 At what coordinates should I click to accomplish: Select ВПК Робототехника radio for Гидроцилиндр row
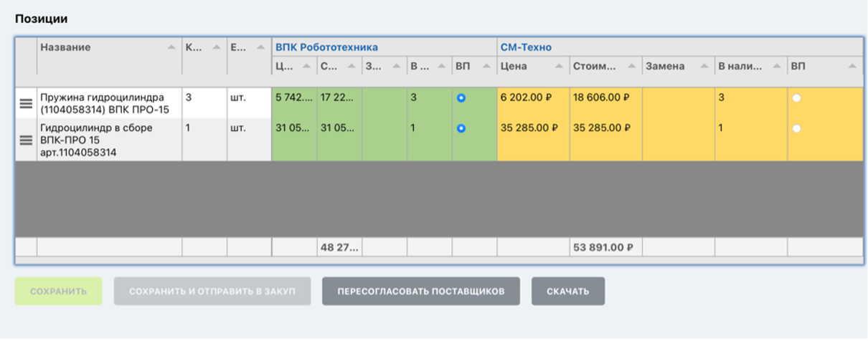461,129
